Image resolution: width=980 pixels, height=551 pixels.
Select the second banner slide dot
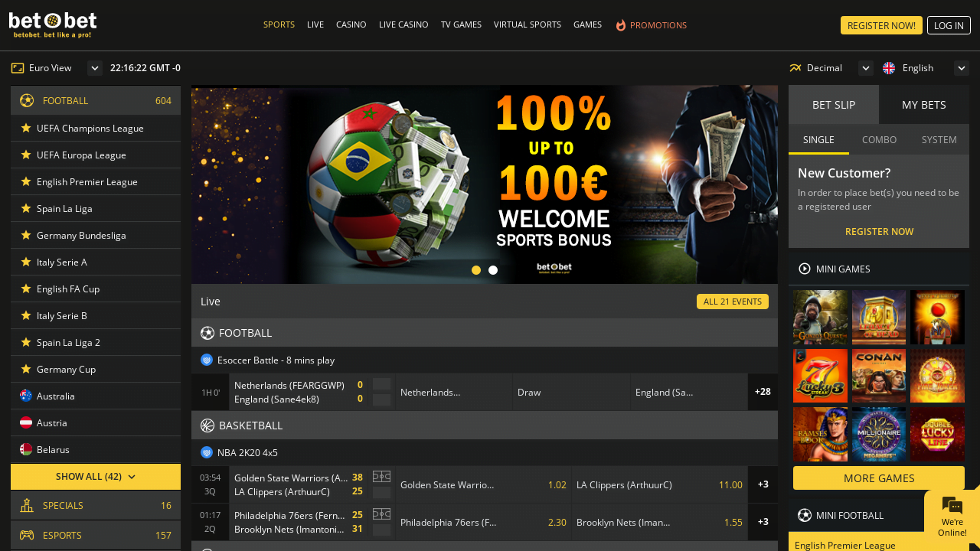pos(493,270)
